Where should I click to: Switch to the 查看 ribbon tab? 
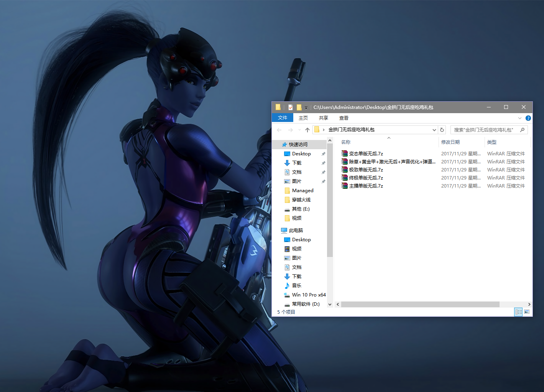tap(343, 118)
